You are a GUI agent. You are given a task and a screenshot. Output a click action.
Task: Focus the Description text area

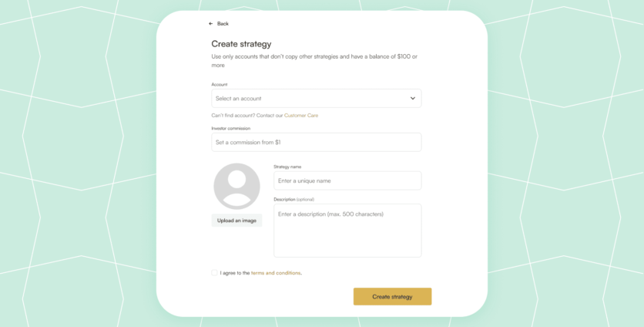(347, 231)
